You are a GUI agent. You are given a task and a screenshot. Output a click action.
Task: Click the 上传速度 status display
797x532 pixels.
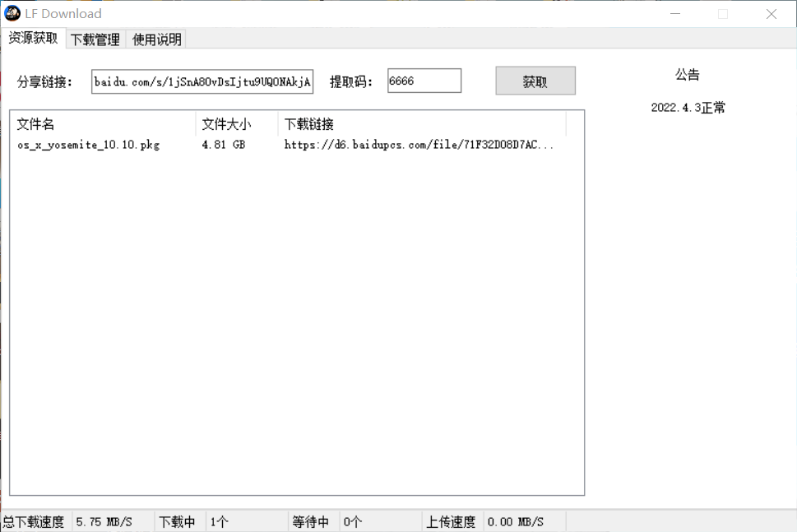point(451,521)
